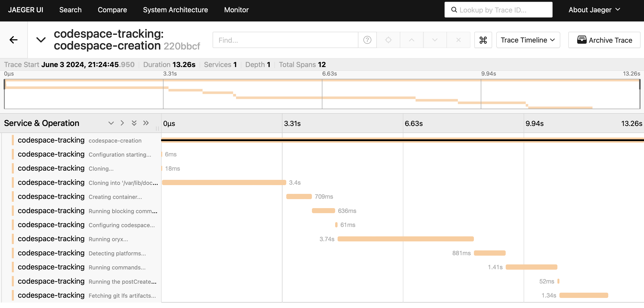Open the Compare tab
Screen dimensions: 644x308
point(112,10)
